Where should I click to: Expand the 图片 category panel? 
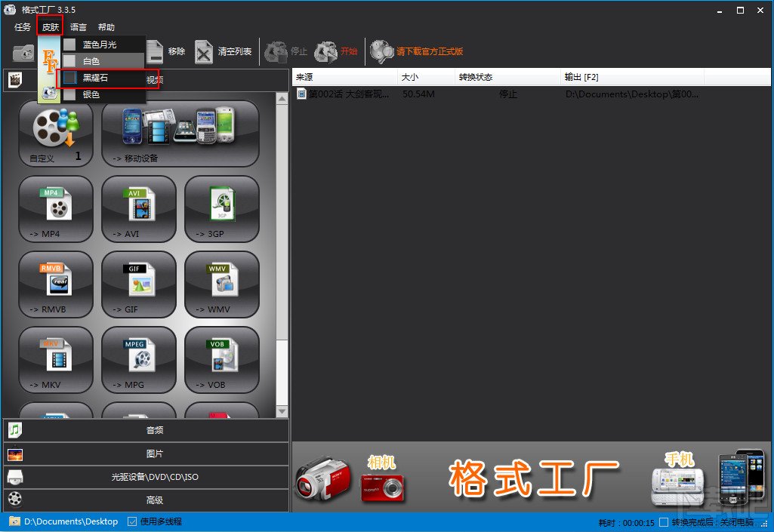click(146, 454)
